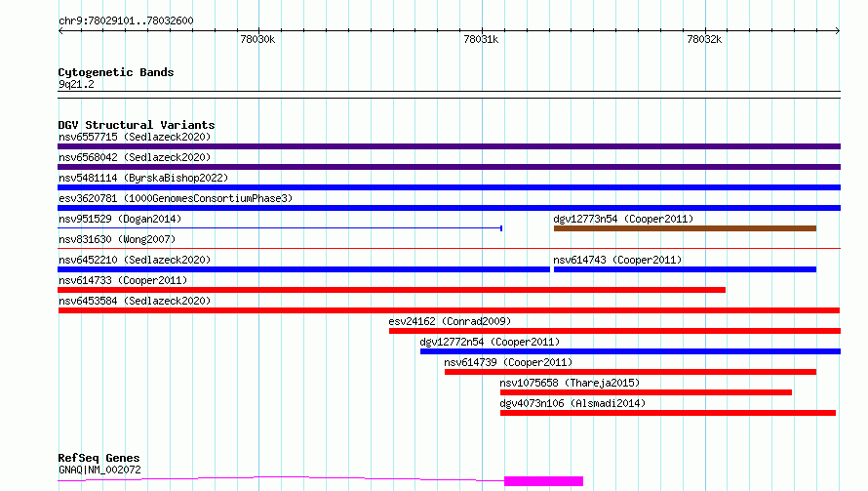Click the purple nsv6557715 variant bar
This screenshot has width=868, height=491.
click(449, 146)
